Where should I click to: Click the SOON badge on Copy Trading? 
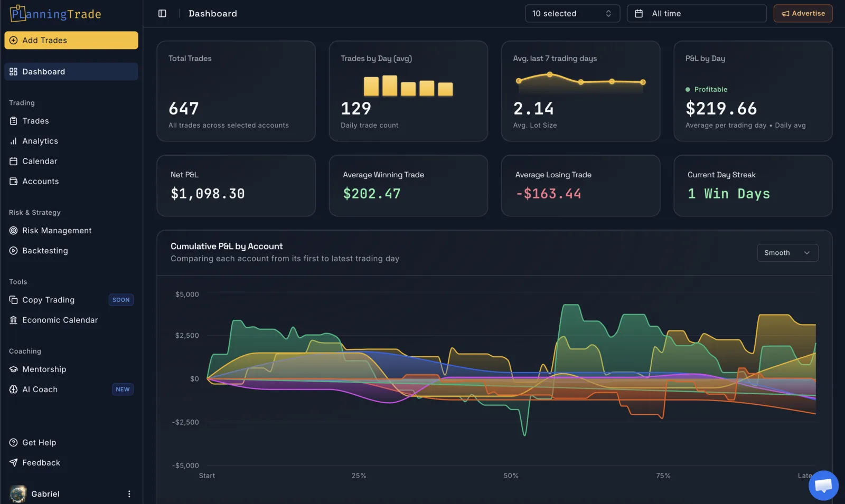pos(121,300)
